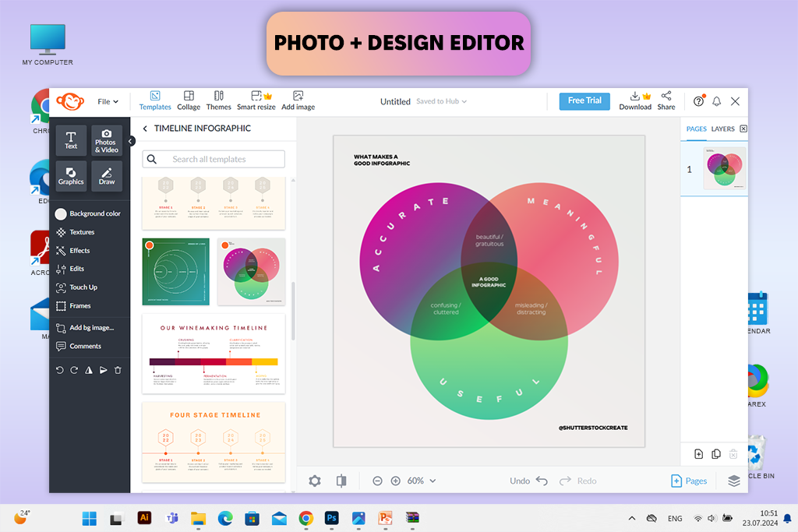Image resolution: width=798 pixels, height=532 pixels.
Task: Select Our Winemaking Timeline template
Action: point(214,354)
